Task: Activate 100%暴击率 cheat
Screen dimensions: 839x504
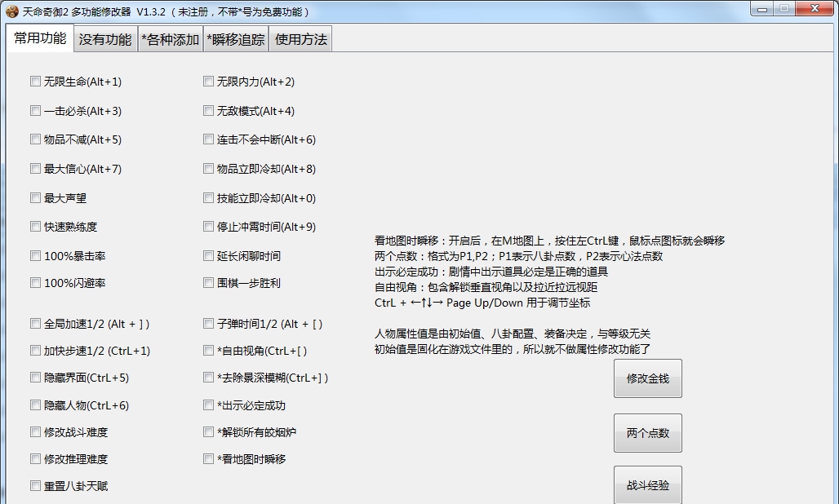Action: [x=35, y=255]
